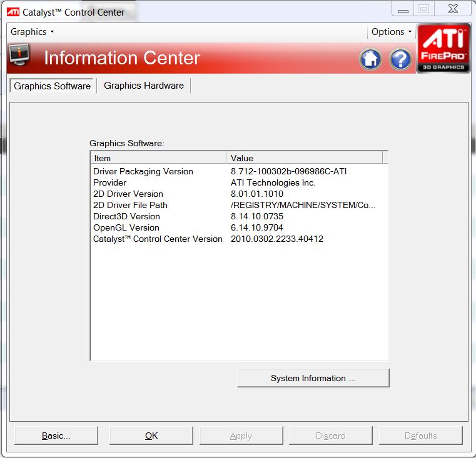Open Help via the question mark icon

pyautogui.click(x=400, y=59)
